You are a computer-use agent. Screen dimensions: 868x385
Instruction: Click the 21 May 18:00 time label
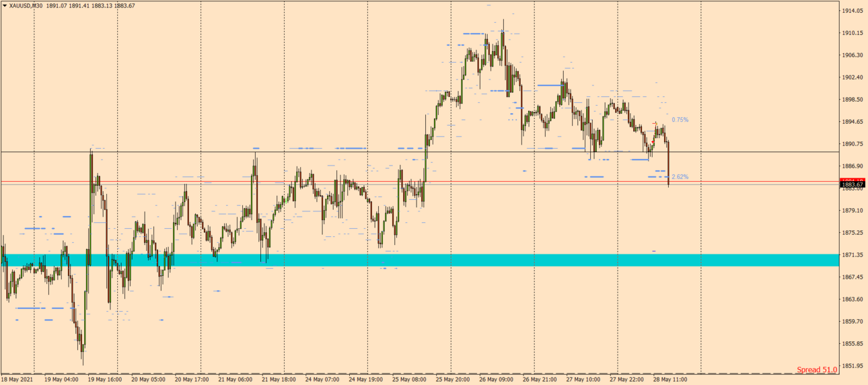pyautogui.click(x=279, y=380)
